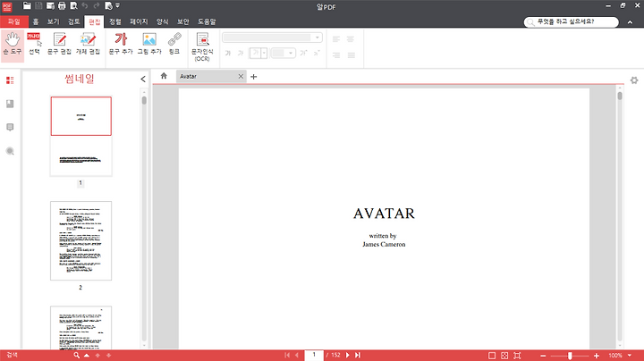Screen dimensions: 644x361
Task: Select the Hand tool (손 도구)
Action: [x=13, y=44]
